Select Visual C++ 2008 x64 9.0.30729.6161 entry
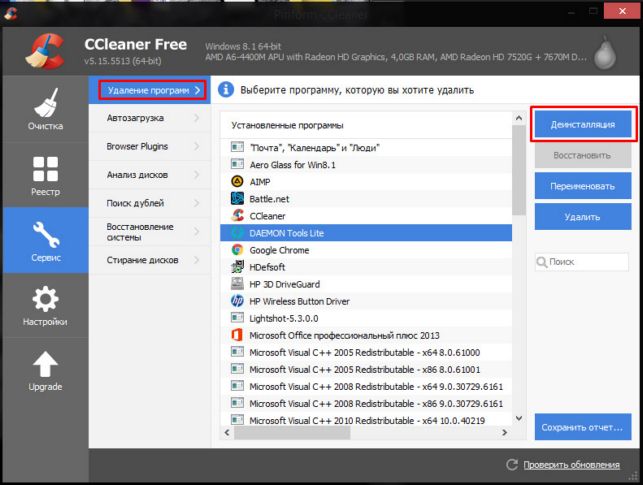This screenshot has width=643, height=485. click(366, 387)
